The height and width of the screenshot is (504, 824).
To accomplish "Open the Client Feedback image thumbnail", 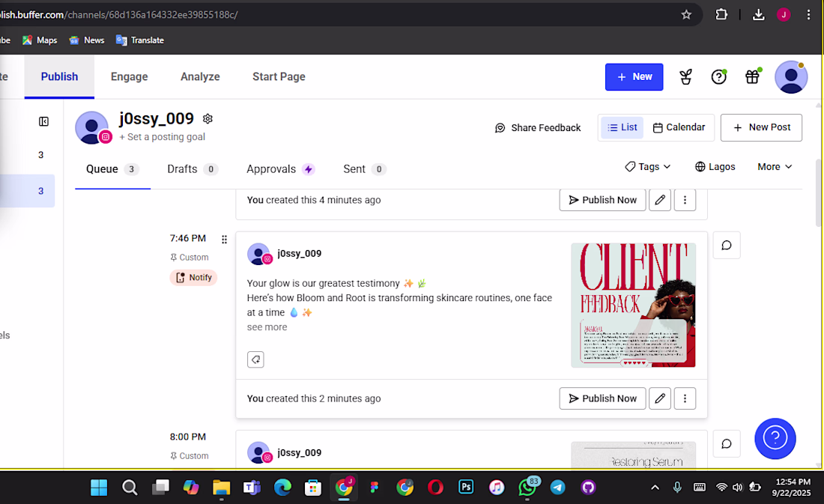I will [x=633, y=305].
